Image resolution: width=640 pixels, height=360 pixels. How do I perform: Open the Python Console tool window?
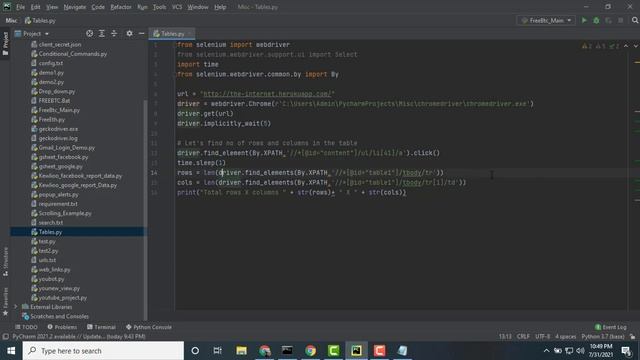149,327
